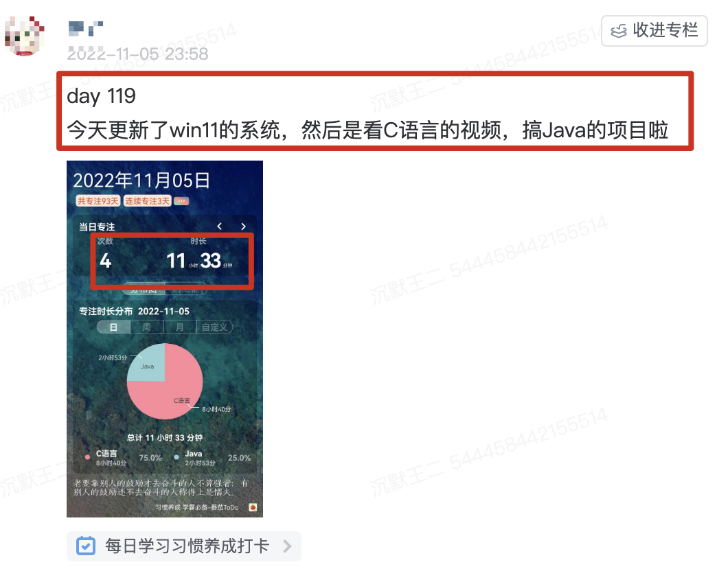This screenshot has width=728, height=571.
Task: Click the VIP badge icon
Action: [x=181, y=201]
